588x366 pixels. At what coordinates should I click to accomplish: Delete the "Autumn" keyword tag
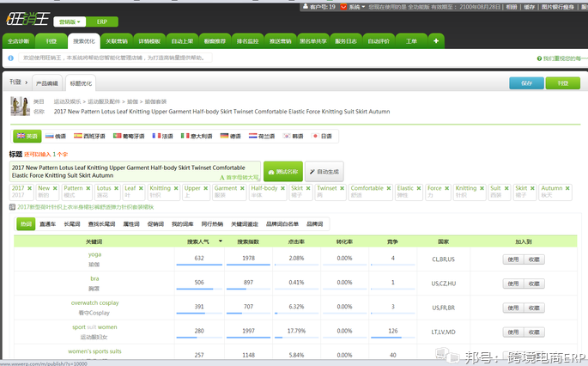pos(566,188)
